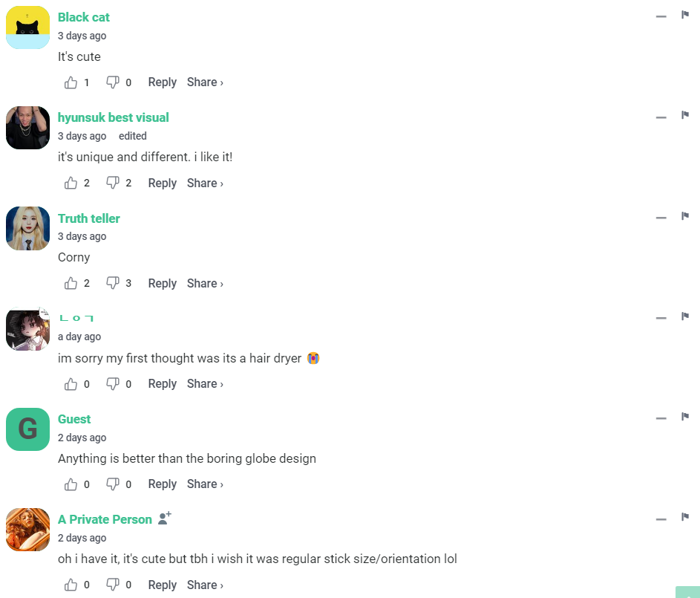Open Share menu under Guest's comment
700x598 pixels.
click(x=205, y=484)
